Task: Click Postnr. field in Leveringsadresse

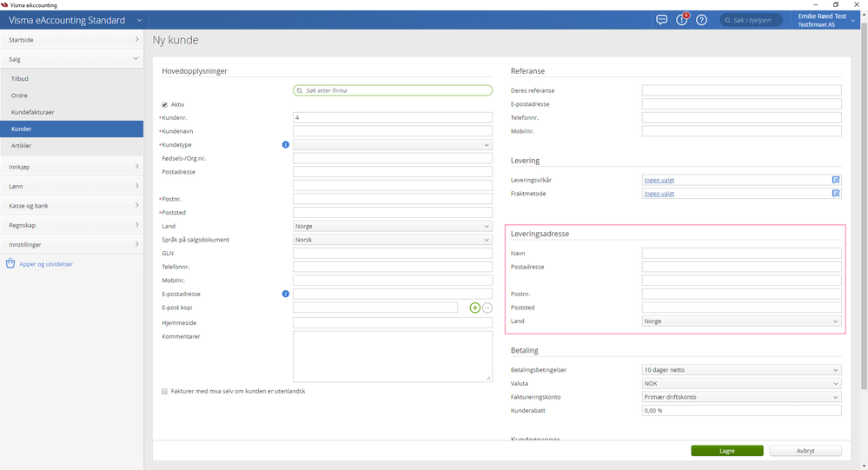Action: click(x=742, y=294)
